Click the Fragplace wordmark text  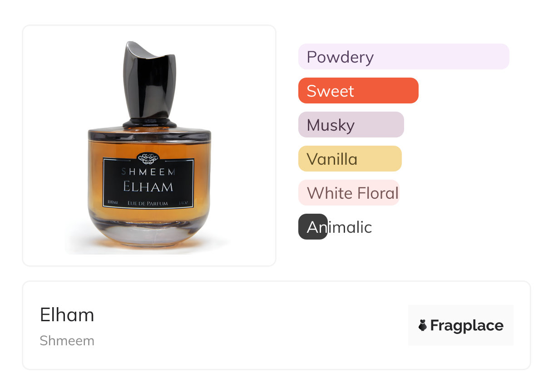(x=467, y=325)
